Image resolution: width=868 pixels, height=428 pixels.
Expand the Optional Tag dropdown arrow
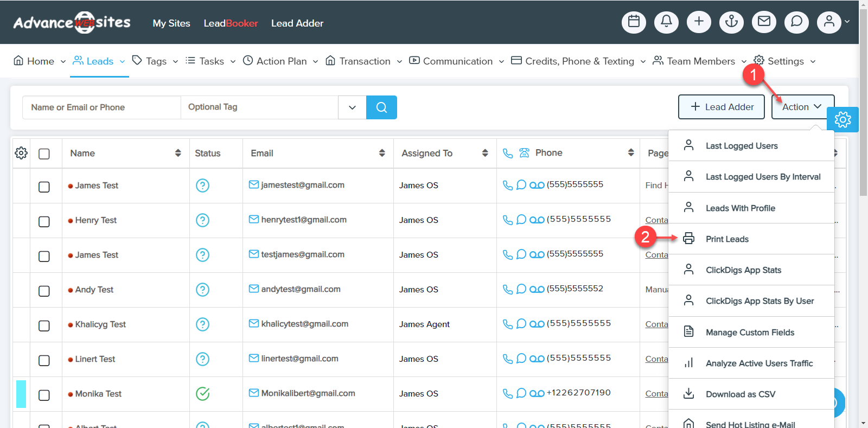[x=352, y=107]
